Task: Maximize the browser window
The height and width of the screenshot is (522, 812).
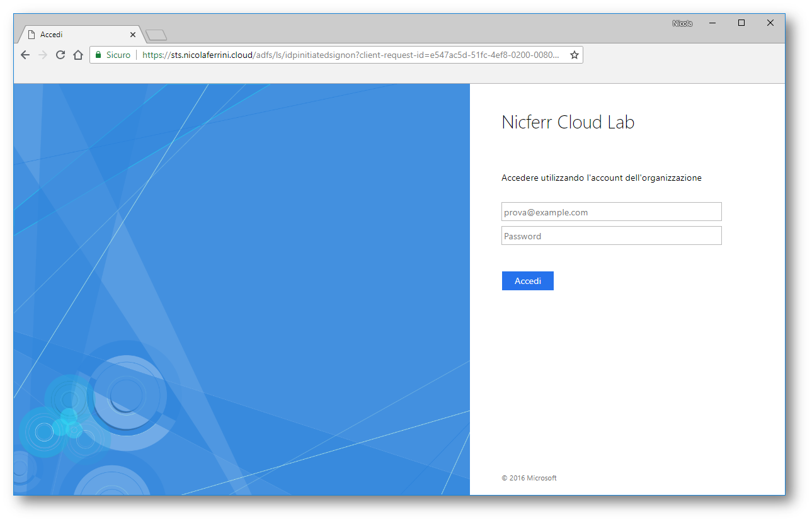Action: pyautogui.click(x=741, y=23)
